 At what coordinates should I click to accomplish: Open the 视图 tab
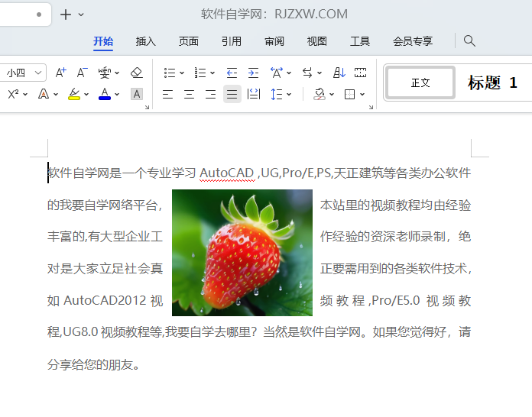pos(317,41)
